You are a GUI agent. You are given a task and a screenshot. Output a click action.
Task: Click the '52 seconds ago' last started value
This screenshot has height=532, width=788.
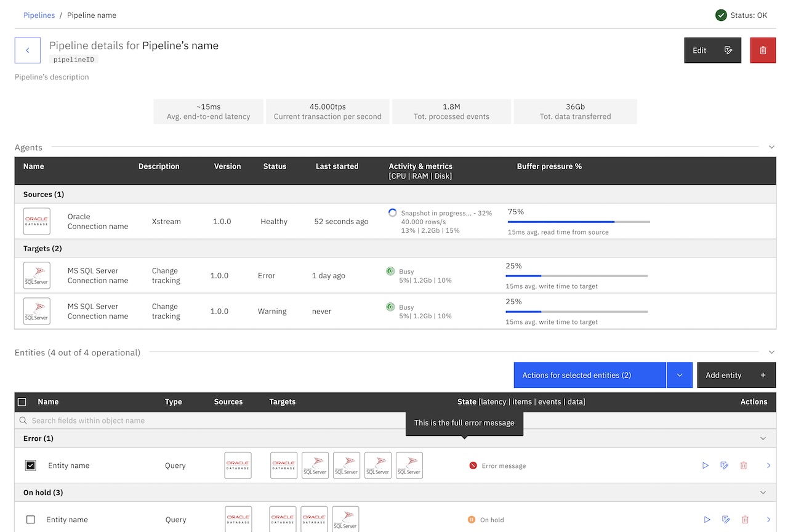[x=342, y=222]
